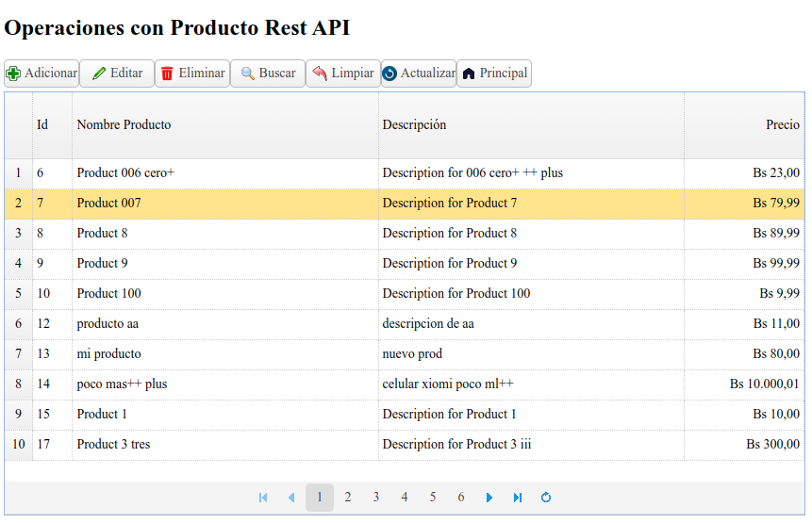Go to previous page in pager
Image resolution: width=812 pixels, height=523 pixels.
click(x=291, y=498)
